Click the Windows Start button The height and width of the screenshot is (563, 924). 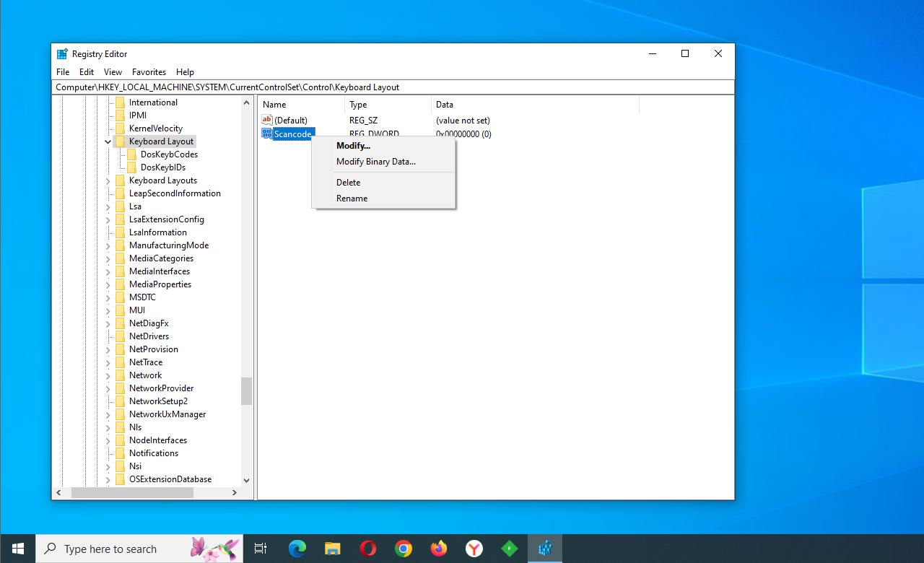point(17,549)
